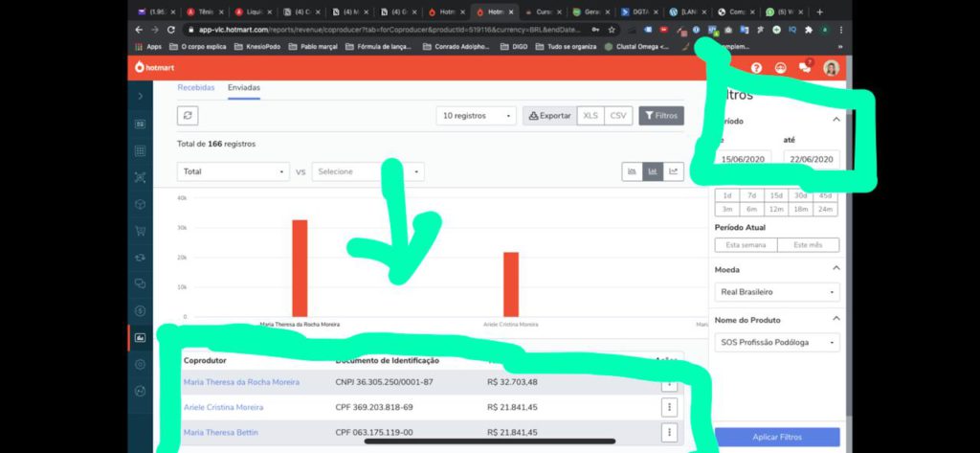This screenshot has width=980, height=453.
Task: Open the circular arrows icon in sidebar
Action: click(x=140, y=258)
